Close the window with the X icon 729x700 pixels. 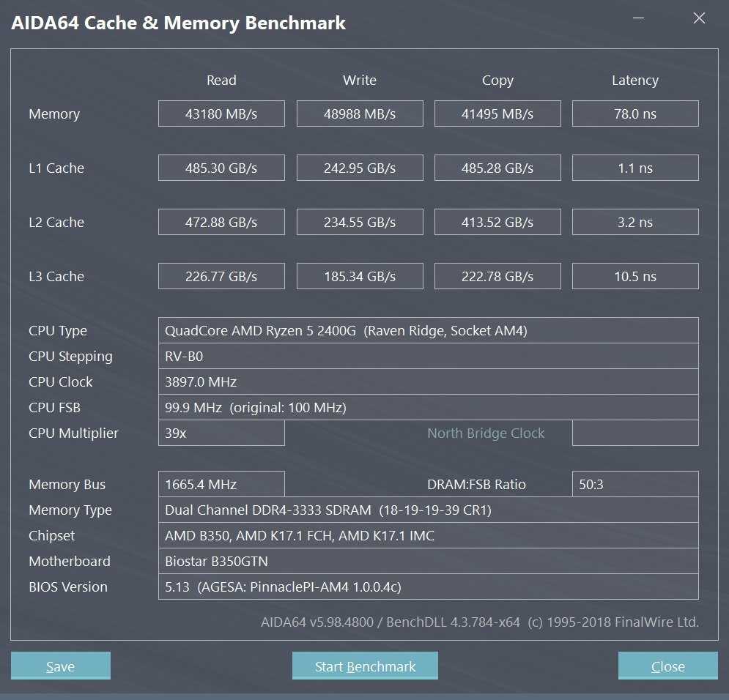[699, 19]
